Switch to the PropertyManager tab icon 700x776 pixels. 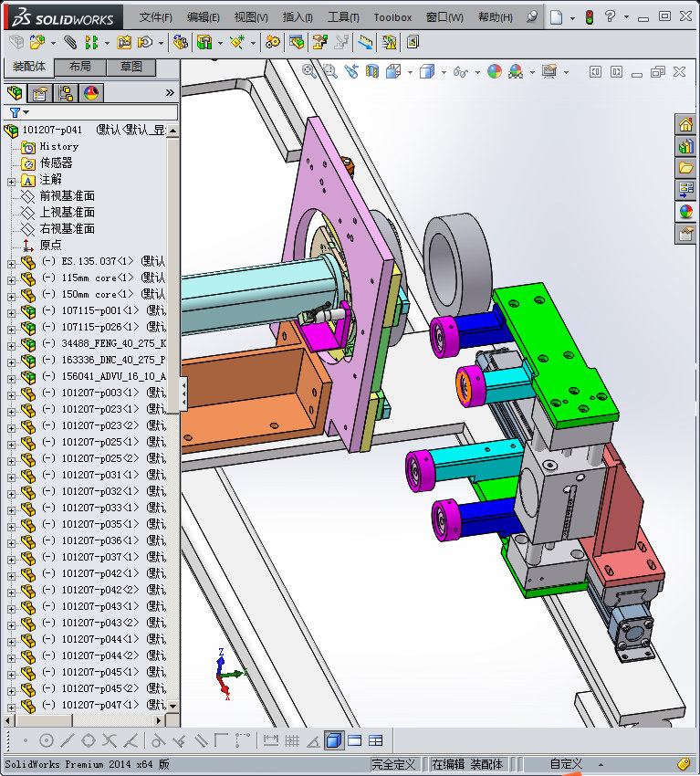point(39,93)
